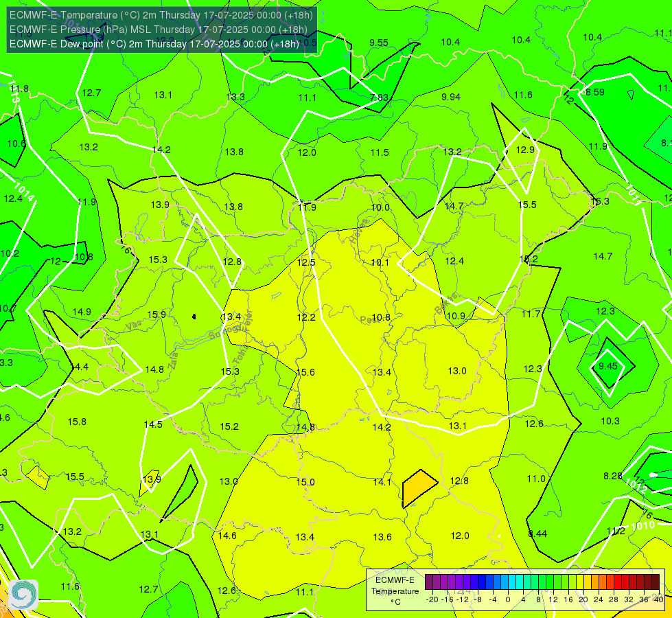This screenshot has width=672, height=618.
Task: Click the dew point value 8.28
Action: pyautogui.click(x=613, y=476)
